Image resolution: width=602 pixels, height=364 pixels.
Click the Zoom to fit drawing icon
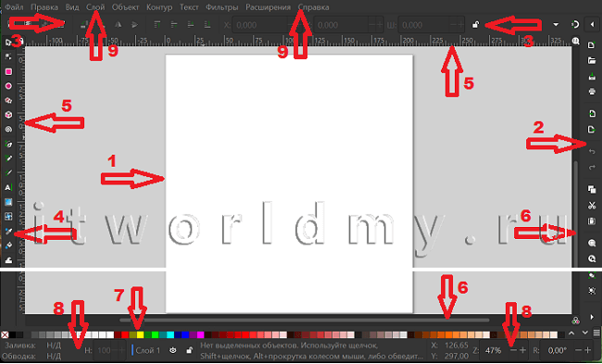point(592,258)
